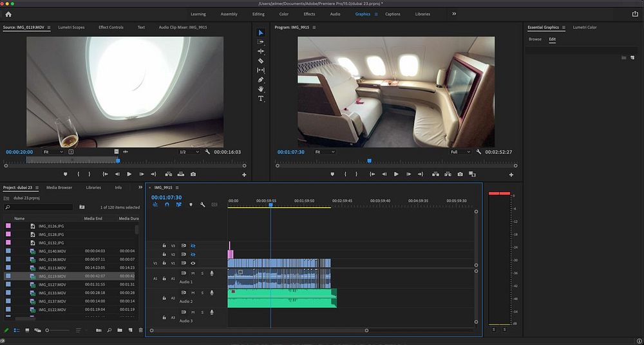Play the sequence in the Program monitor
The width and height of the screenshot is (644, 345).
click(x=396, y=174)
